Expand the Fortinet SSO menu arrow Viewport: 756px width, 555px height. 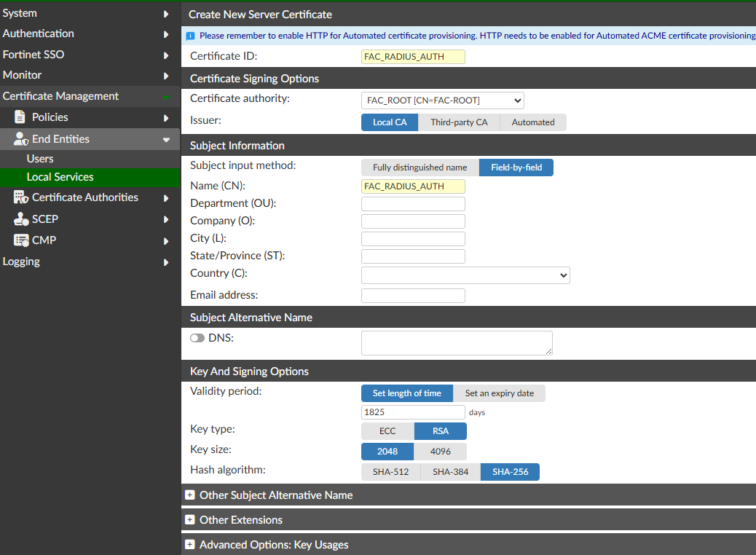pyautogui.click(x=166, y=55)
